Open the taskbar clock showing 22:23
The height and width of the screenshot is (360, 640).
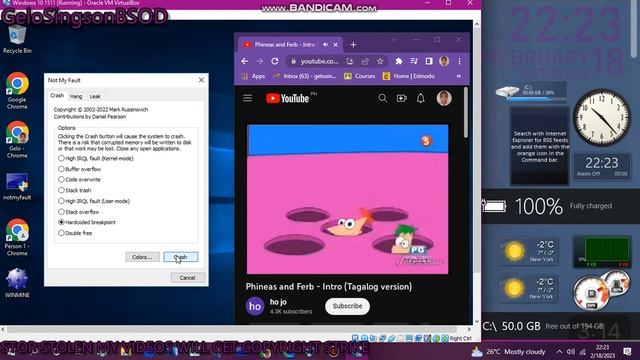coord(602,351)
